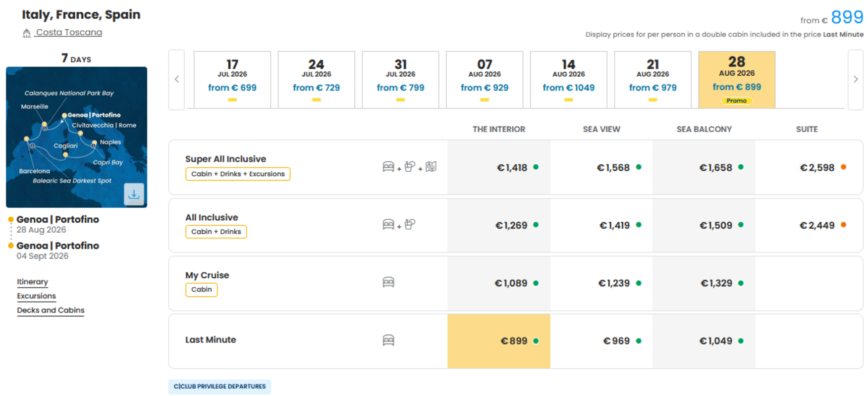The height and width of the screenshot is (396, 868).
Task: Click the Super All Inclusive excursions map icon
Action: [x=431, y=167]
